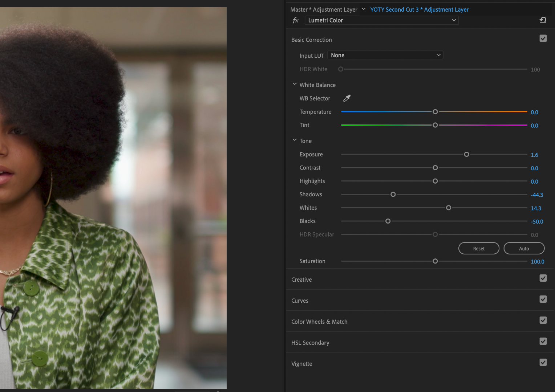
Task: Click the Saturation slider handle
Action: (x=435, y=261)
